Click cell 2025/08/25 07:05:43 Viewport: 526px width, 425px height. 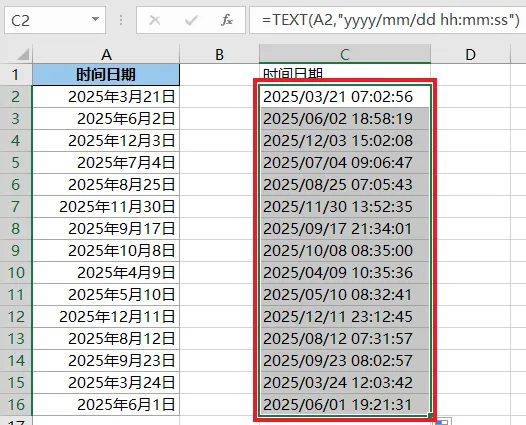(345, 184)
